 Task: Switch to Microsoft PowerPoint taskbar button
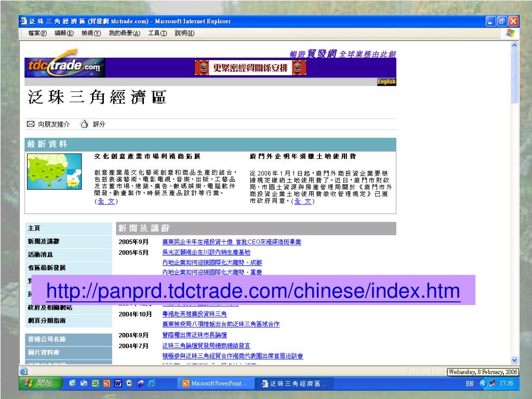click(216, 383)
